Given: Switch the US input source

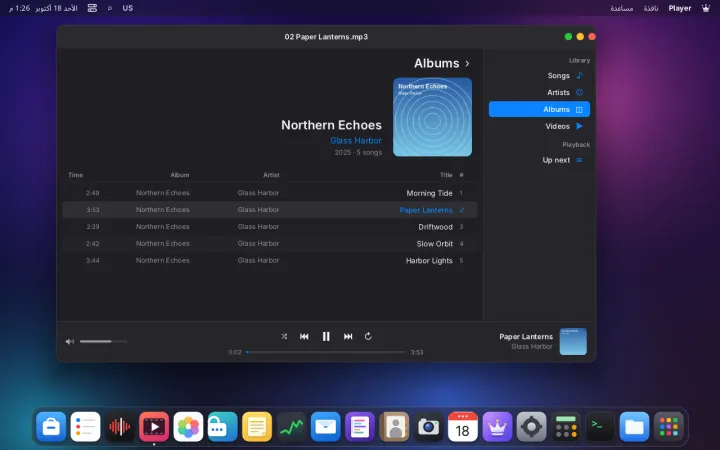Looking at the screenshot, I should click(128, 8).
